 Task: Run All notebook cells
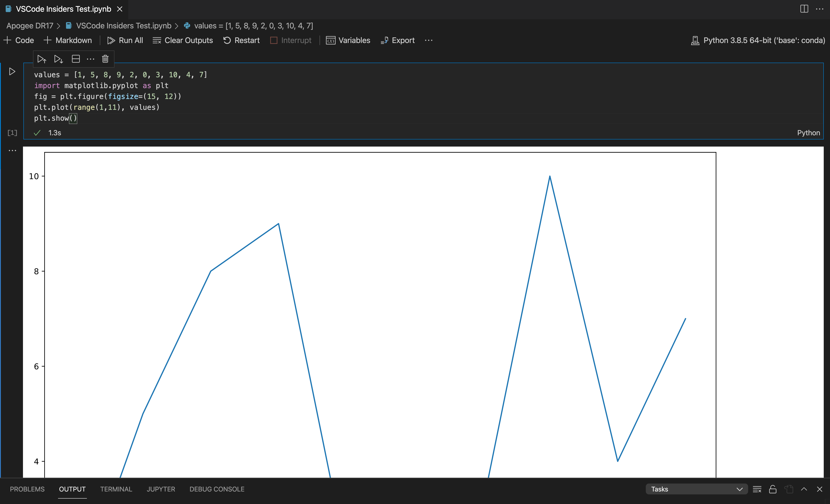click(x=125, y=40)
